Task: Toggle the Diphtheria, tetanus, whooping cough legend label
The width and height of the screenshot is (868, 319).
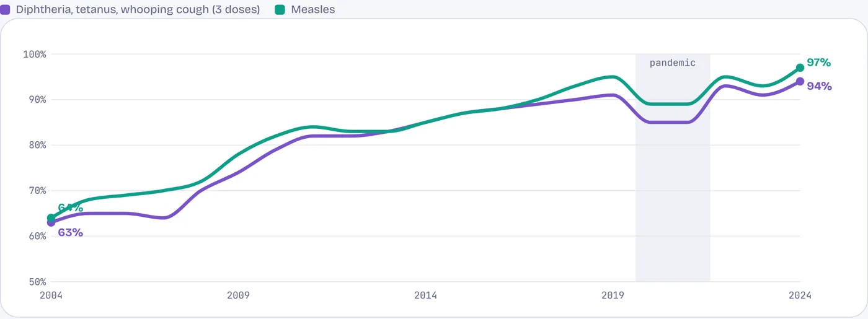Action: 138,9
